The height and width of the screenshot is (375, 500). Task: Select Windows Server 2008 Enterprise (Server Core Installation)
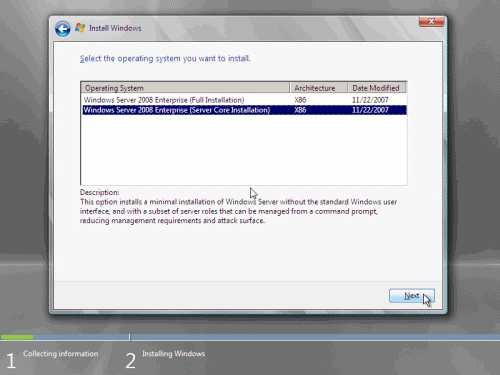(x=244, y=110)
